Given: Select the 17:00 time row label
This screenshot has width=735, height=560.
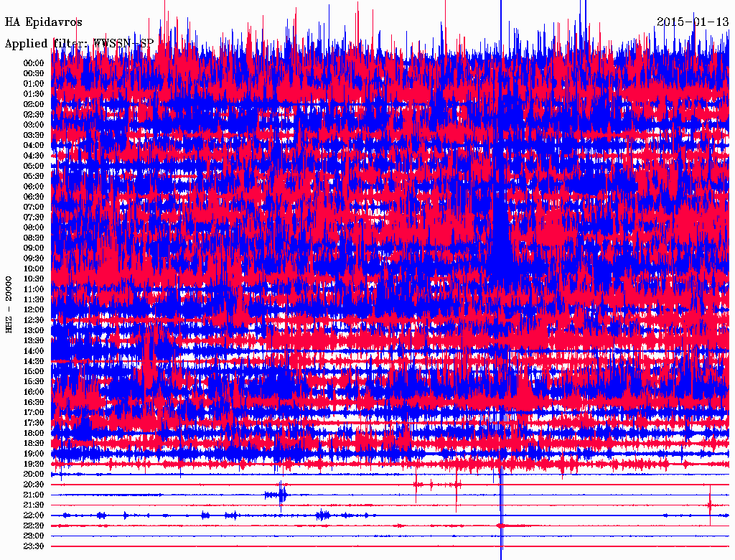Looking at the screenshot, I should 34,413.
